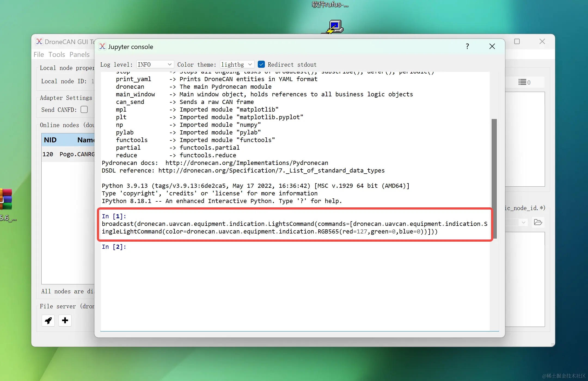Click the Jupyter console window logo icon
This screenshot has height=381, width=588.
[x=102, y=47]
